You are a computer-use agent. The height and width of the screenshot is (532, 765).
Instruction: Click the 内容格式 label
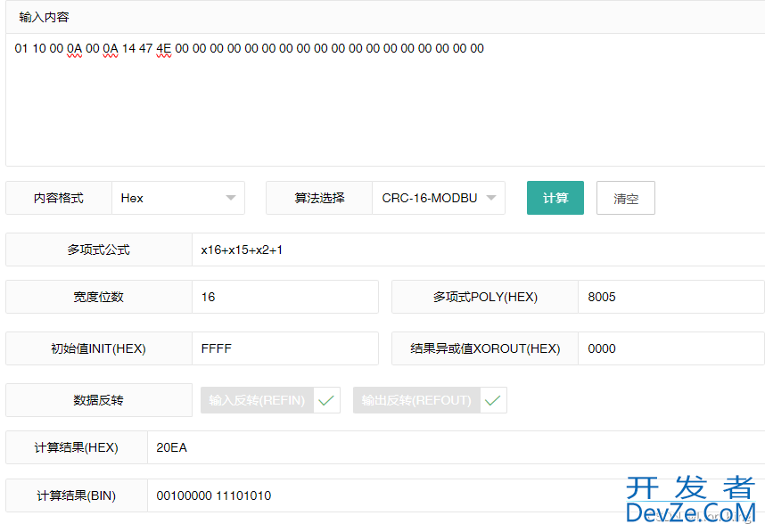click(59, 198)
